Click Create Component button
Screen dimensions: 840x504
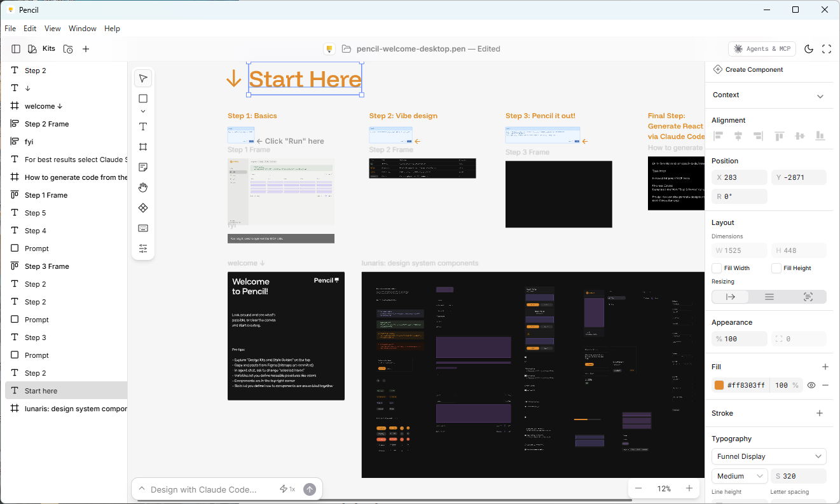(x=748, y=70)
